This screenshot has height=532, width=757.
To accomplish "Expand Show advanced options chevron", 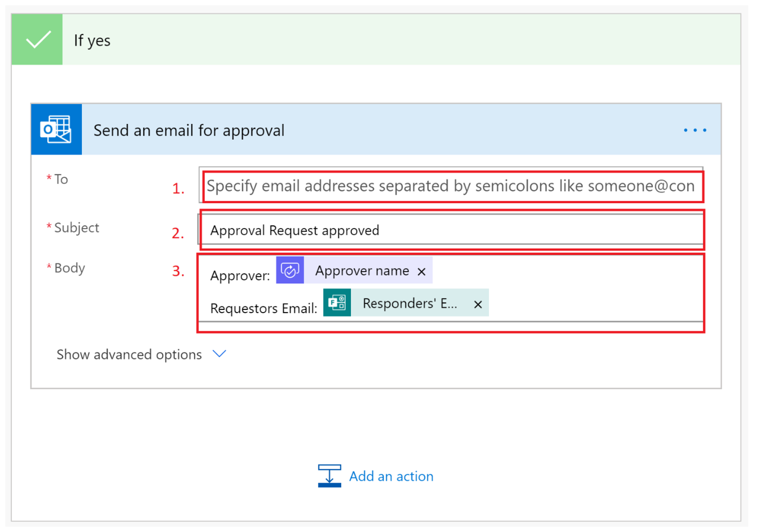I will (219, 354).
